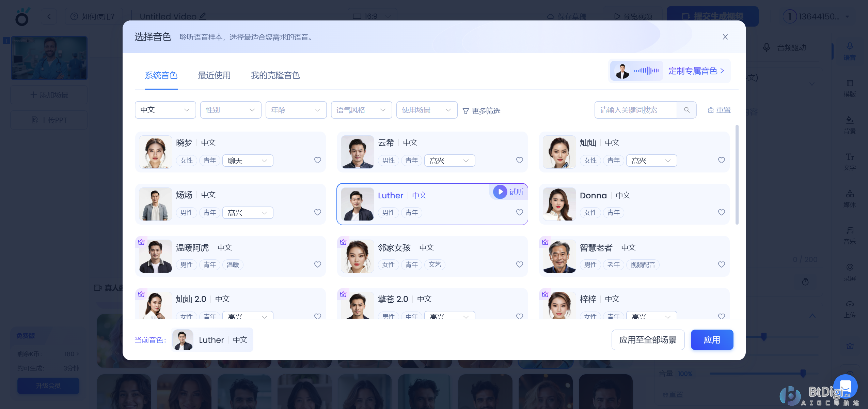This screenshot has width=868, height=409.
Task: Open the 背景 background sidebar panel
Action: click(850, 125)
